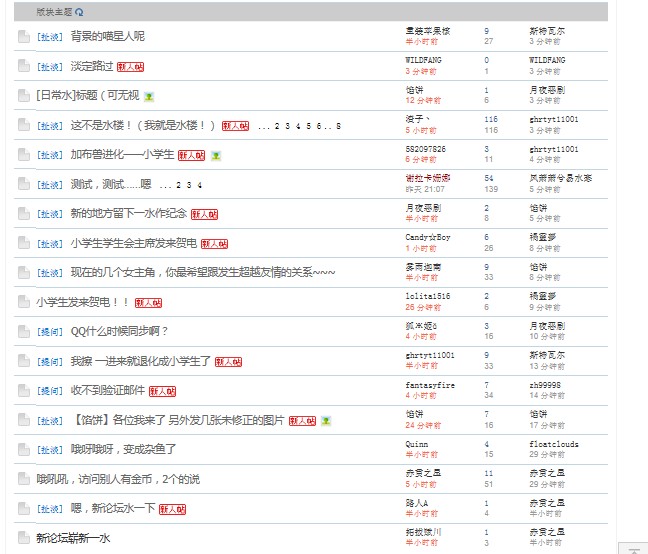Viewport: 648px width, 554px height.
Task: Click 版块主题 header label
Action: coord(54,12)
